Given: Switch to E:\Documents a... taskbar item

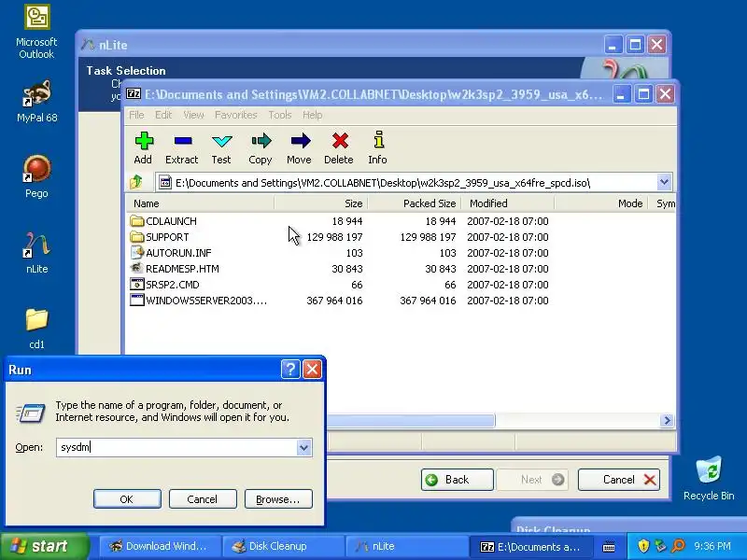Looking at the screenshot, I should (530, 547).
